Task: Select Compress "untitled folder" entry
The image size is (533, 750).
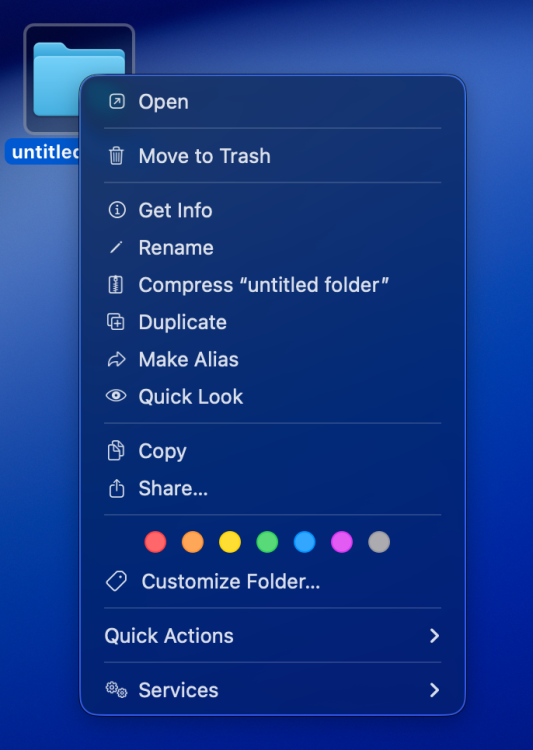Action: point(273,285)
